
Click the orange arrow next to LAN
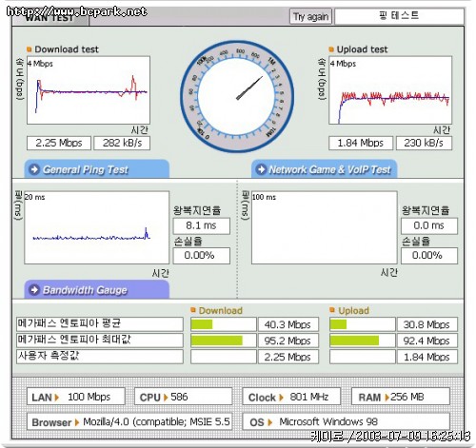coord(57,398)
